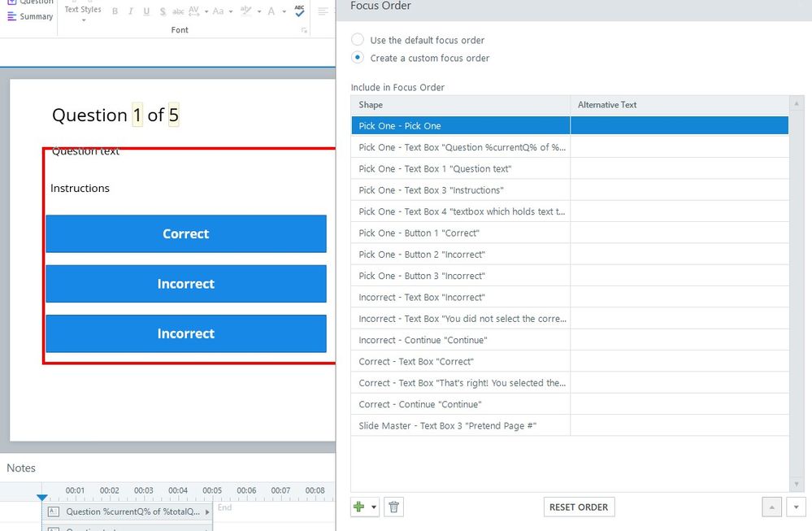
Task: Select Correct - Continue "Continue" row
Action: point(570,404)
